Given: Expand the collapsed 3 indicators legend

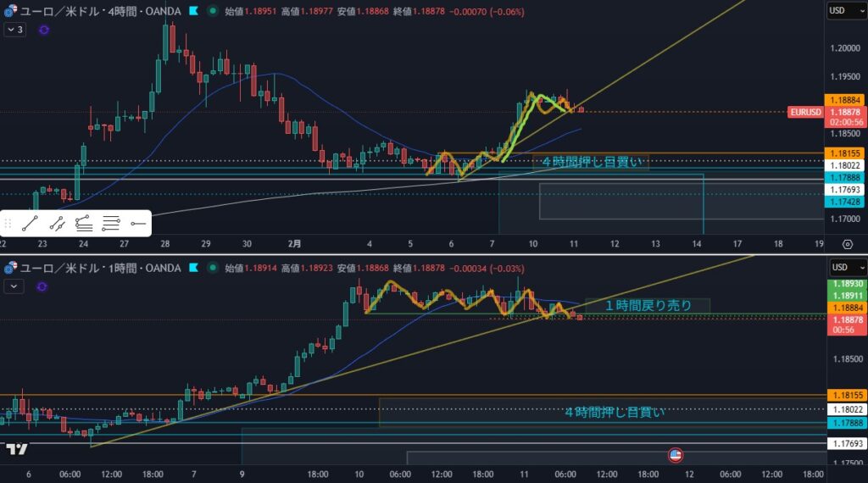Looking at the screenshot, I should [15, 30].
